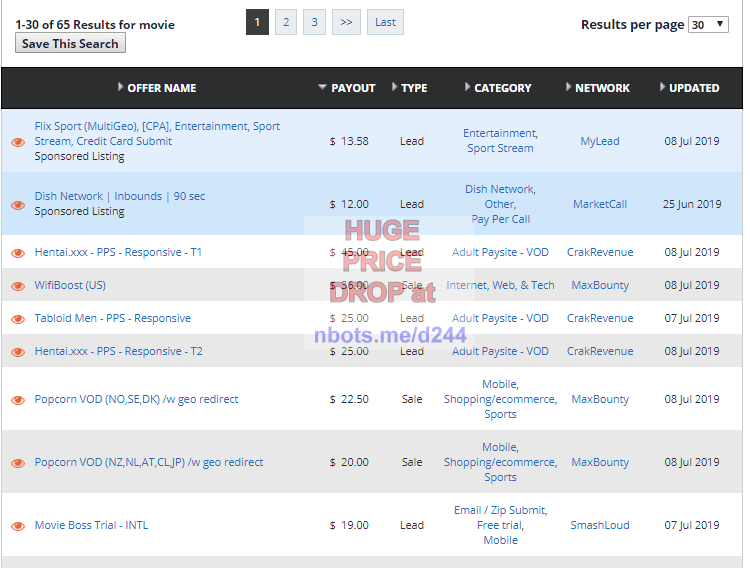Image resolution: width=750 pixels, height=568 pixels.
Task: Click the >> next pages button
Action: tap(346, 22)
